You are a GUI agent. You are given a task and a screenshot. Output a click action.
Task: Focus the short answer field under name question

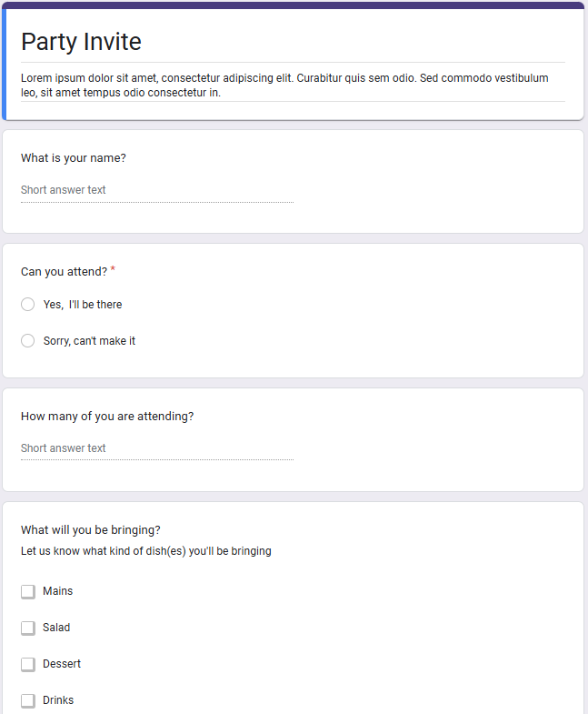(156, 190)
